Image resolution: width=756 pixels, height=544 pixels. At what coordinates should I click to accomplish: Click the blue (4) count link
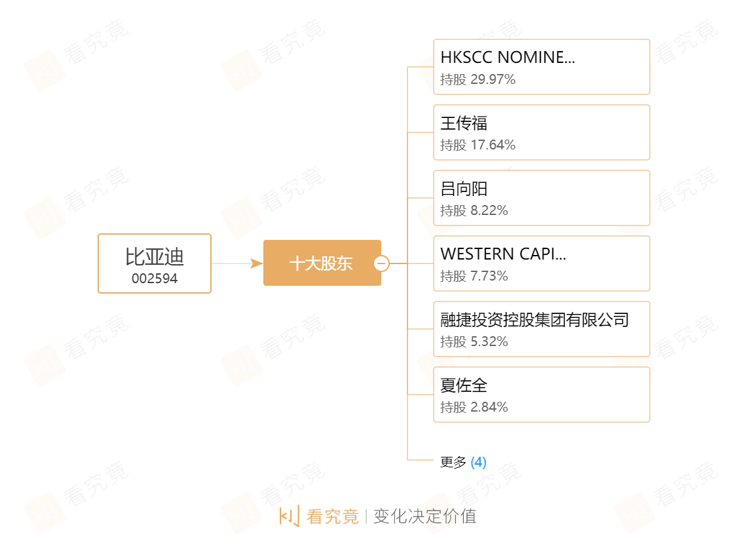tap(478, 462)
